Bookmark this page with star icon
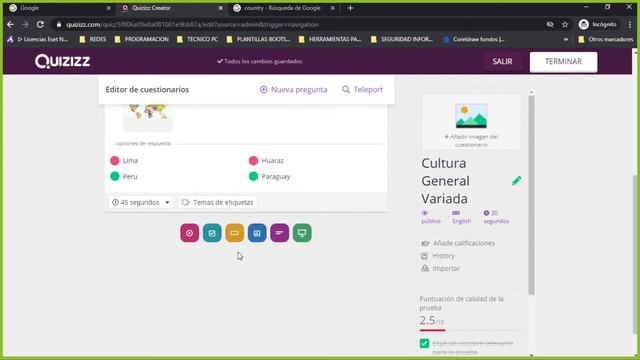Image resolution: width=640 pixels, height=360 pixels. [x=565, y=24]
